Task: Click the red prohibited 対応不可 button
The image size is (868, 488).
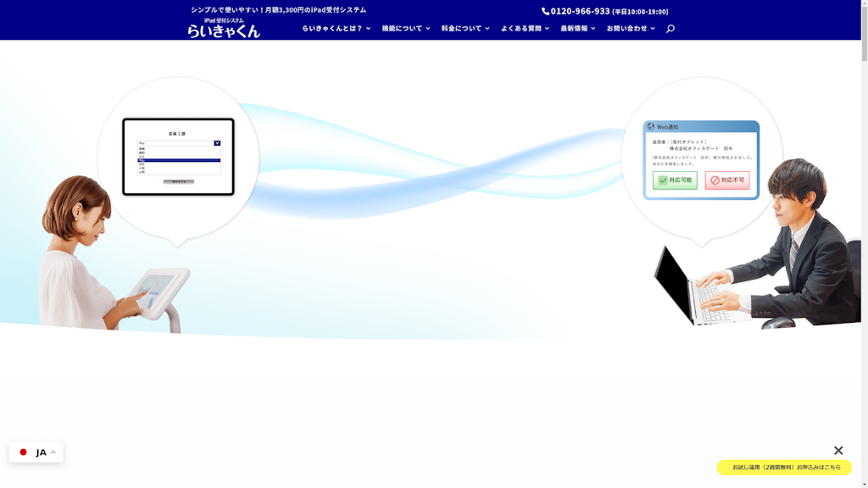Action: click(726, 180)
